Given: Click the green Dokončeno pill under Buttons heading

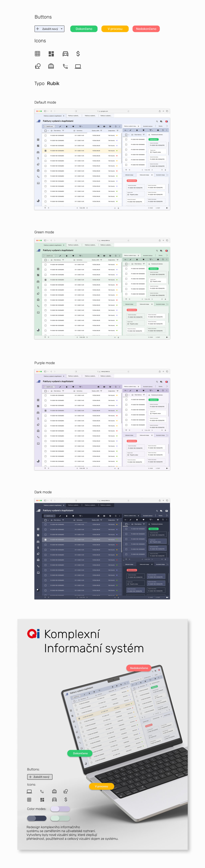Looking at the screenshot, I should 84,29.
